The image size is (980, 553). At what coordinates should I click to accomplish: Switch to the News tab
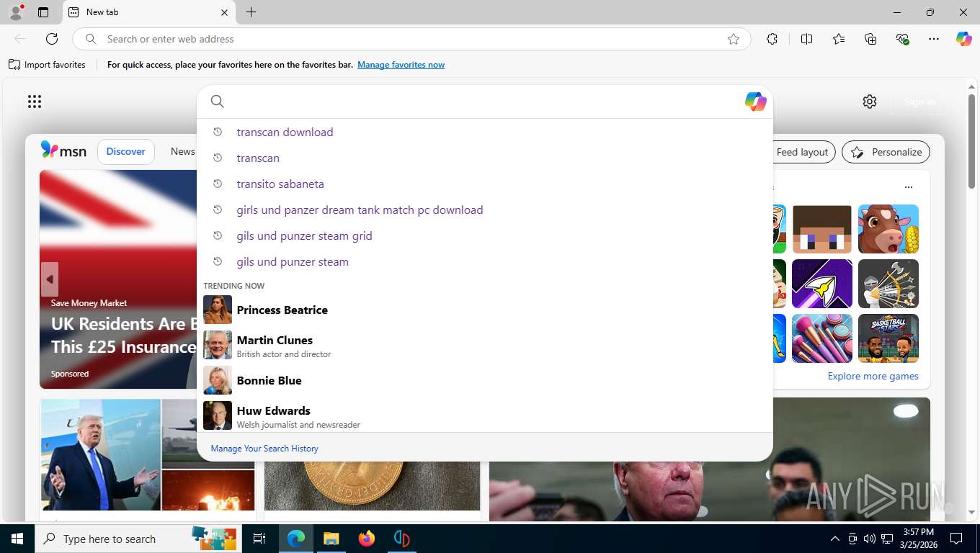click(182, 151)
